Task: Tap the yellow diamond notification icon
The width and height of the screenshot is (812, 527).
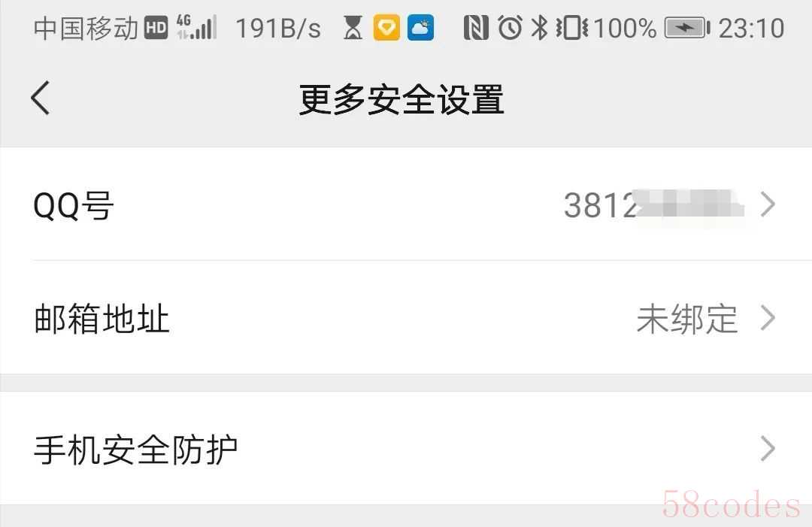Action: [386, 27]
